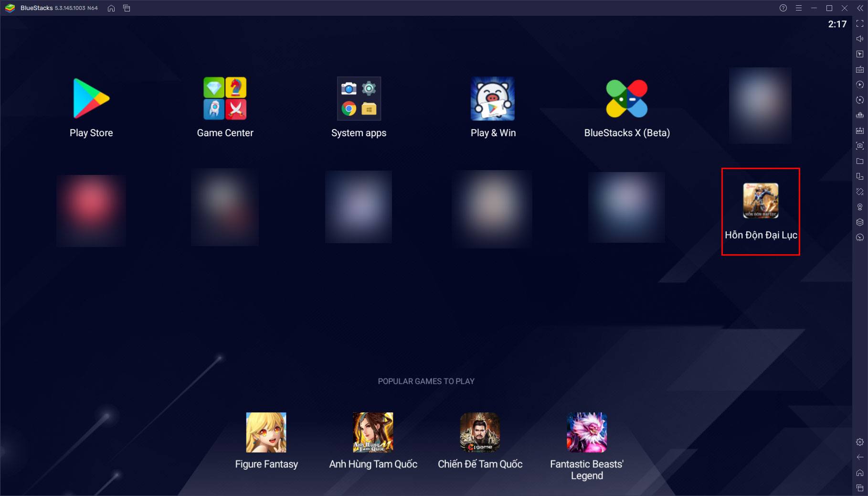Open BlueStacks X (Beta)
Screen dimensions: 868x496
tap(627, 99)
